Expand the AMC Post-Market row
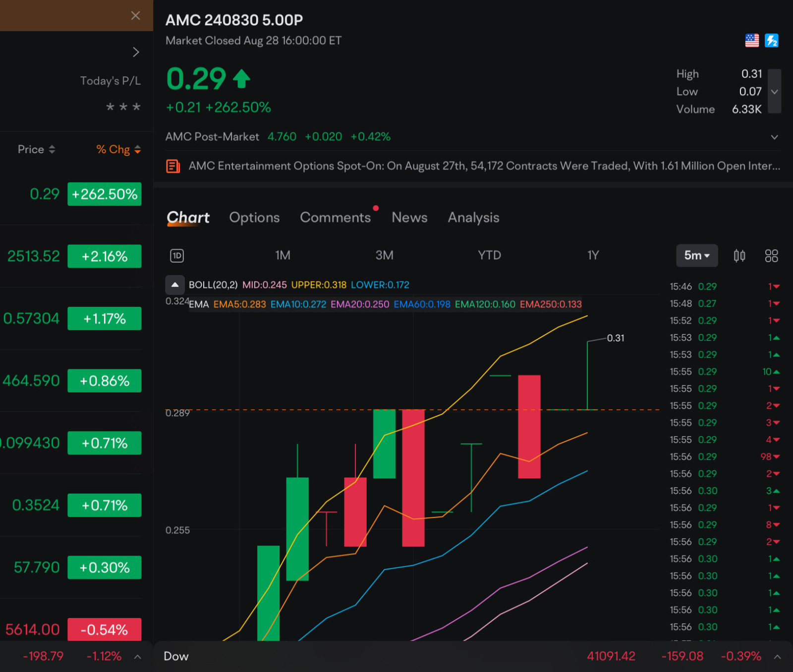This screenshot has height=672, width=793. [775, 137]
